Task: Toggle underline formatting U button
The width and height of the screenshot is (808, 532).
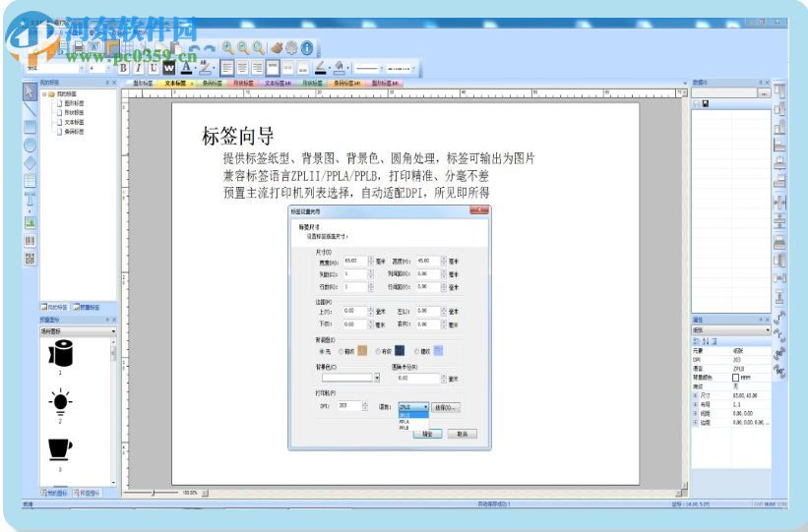Action: (154, 68)
